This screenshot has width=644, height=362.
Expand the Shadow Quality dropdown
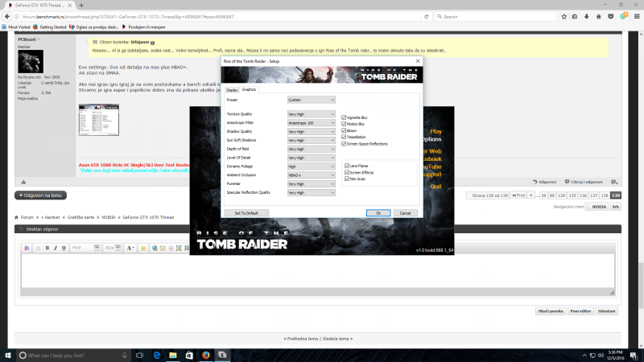pyautogui.click(x=311, y=132)
